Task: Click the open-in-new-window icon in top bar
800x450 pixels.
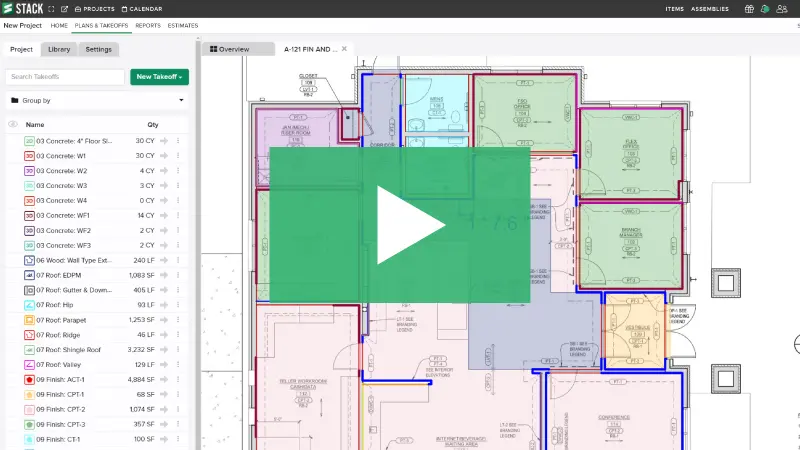Action: tap(64, 9)
